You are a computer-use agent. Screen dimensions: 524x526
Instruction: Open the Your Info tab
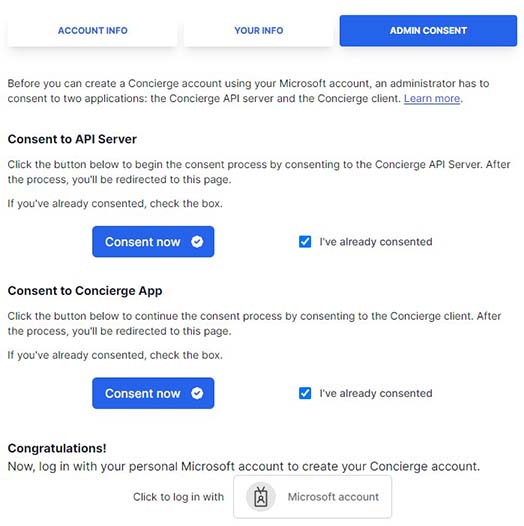point(258,31)
